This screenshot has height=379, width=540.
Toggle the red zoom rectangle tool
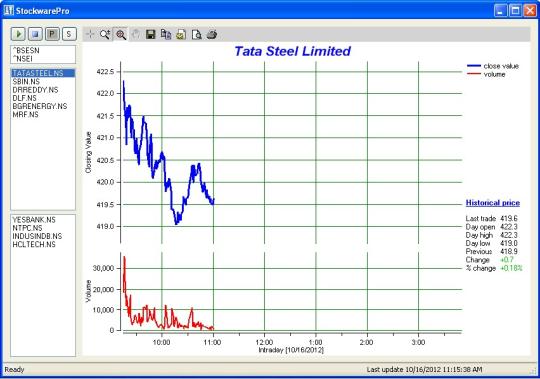(x=121, y=34)
